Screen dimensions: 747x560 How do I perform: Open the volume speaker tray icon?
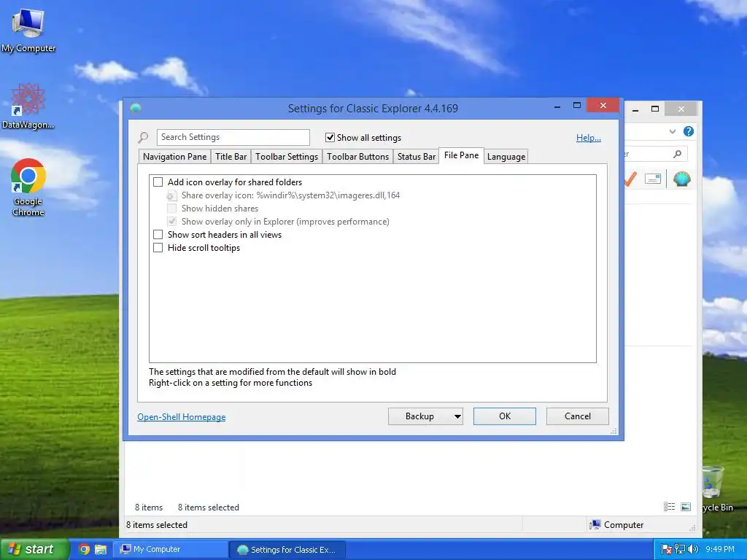pyautogui.click(x=693, y=550)
